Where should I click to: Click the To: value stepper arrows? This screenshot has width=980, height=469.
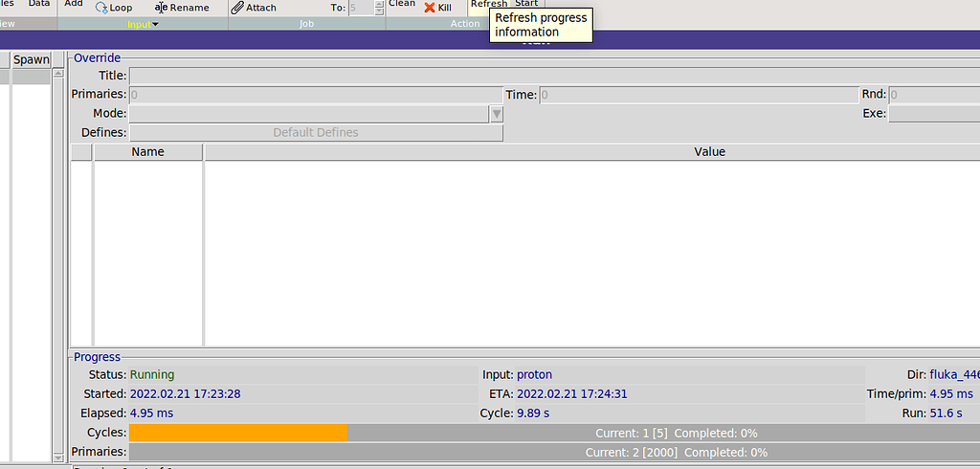click(380, 8)
